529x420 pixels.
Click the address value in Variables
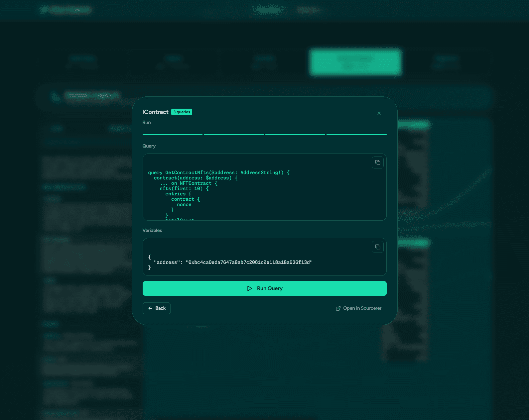(249, 262)
